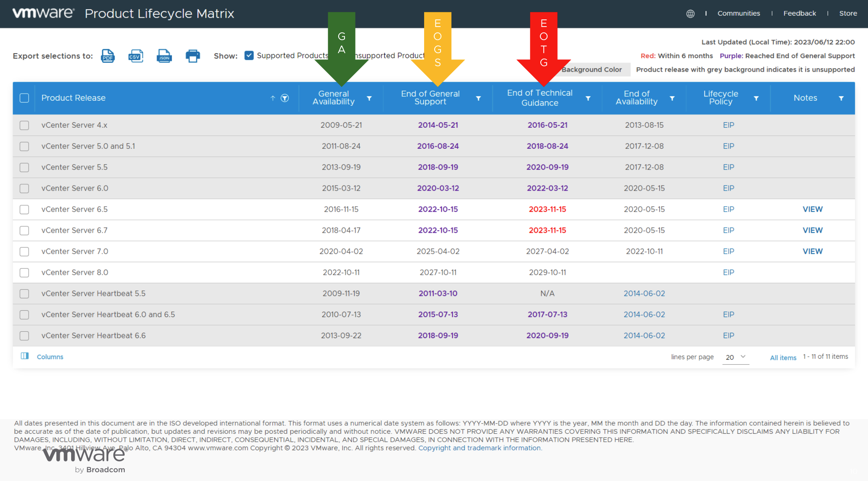The image size is (868, 481).
Task: Export selections to PDF
Action: (108, 56)
